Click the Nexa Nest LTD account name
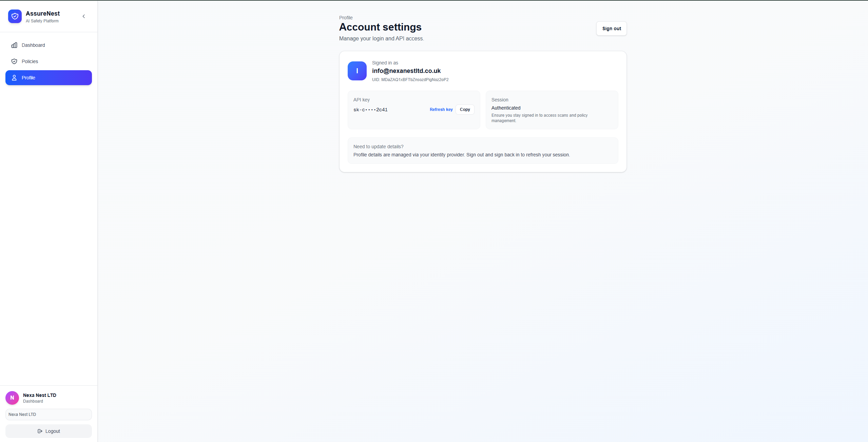 point(40,395)
